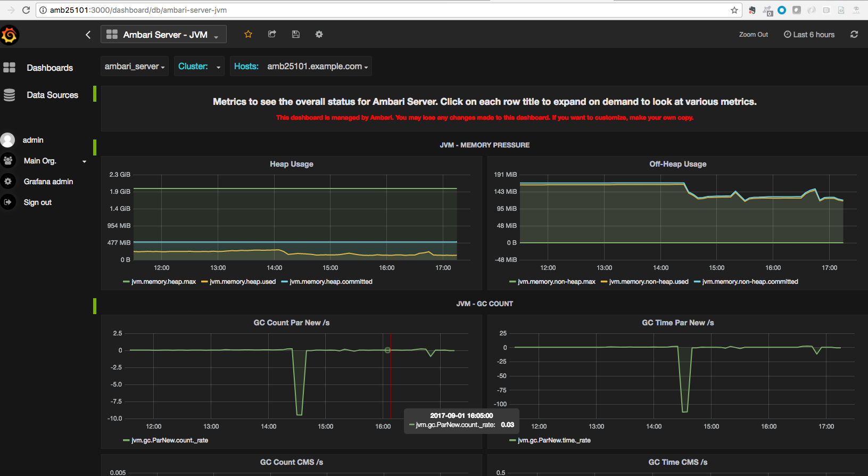Save dashboard using floppy disk icon
Screen dimensions: 868x476
[296, 35]
